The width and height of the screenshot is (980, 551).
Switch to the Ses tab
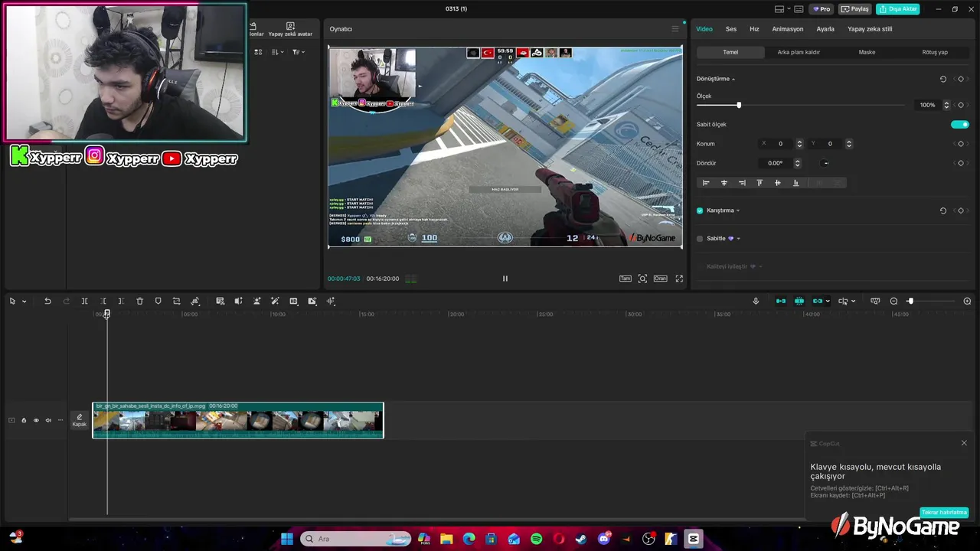(731, 29)
